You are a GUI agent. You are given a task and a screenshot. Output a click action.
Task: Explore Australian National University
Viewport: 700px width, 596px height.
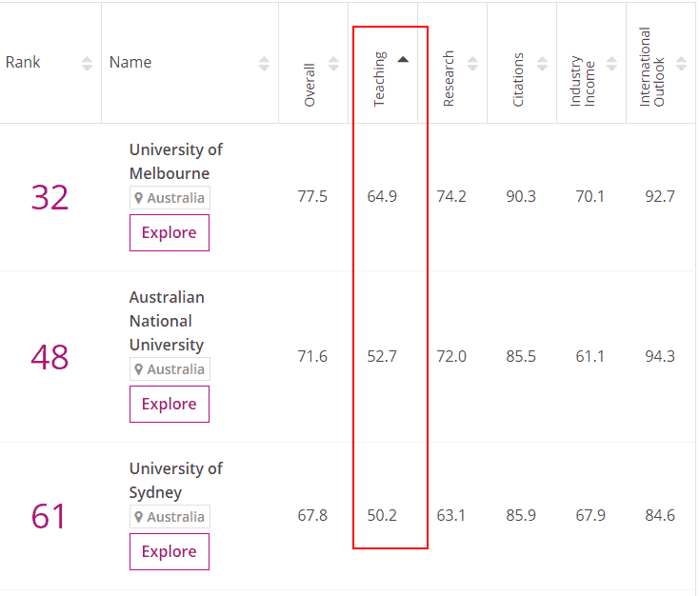click(x=170, y=404)
